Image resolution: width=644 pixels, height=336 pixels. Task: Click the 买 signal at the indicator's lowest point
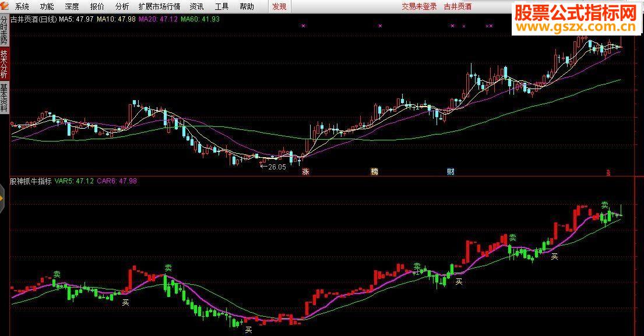click(x=248, y=330)
